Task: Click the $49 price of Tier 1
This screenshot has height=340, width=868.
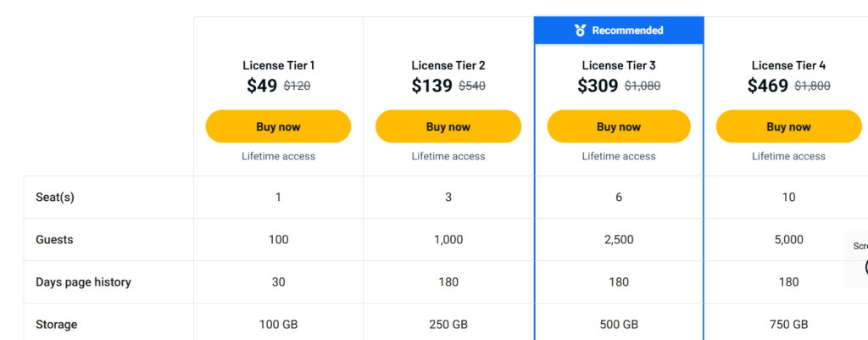Action: coord(262,86)
